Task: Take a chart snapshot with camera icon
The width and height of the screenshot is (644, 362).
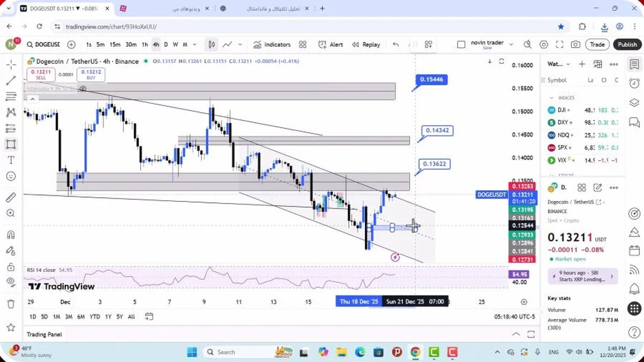Action: (575, 45)
